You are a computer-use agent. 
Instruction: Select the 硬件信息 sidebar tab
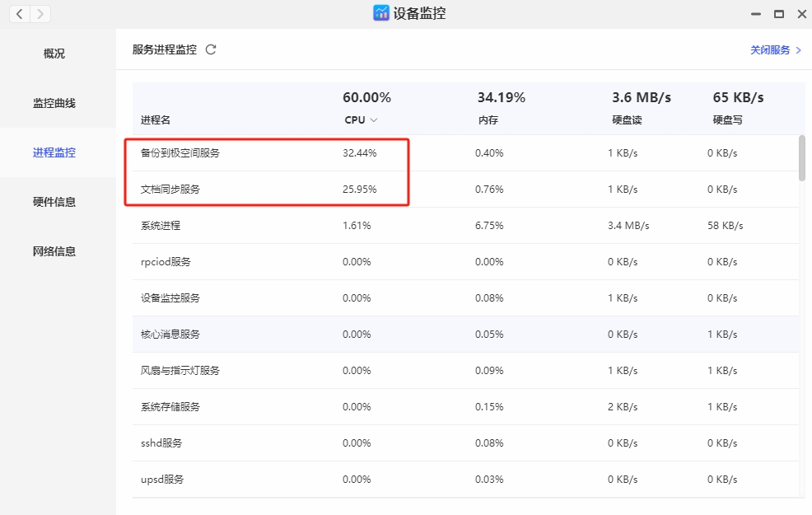pyautogui.click(x=54, y=202)
